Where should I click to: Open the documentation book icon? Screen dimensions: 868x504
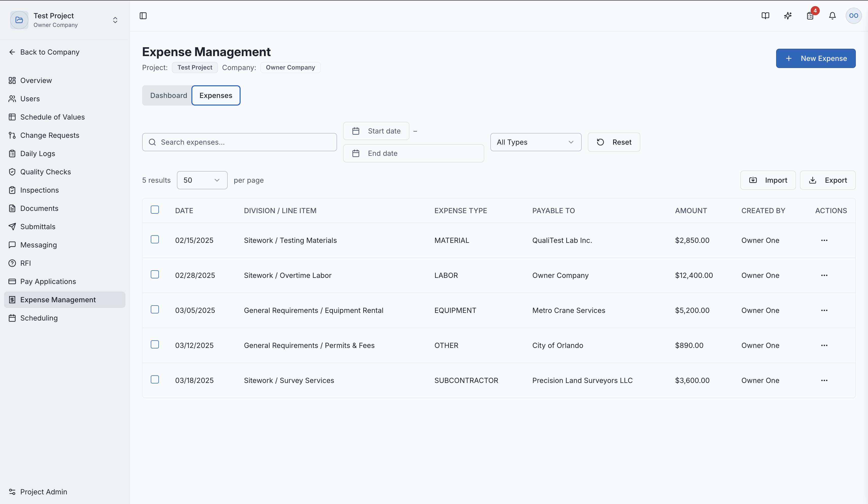pyautogui.click(x=765, y=16)
